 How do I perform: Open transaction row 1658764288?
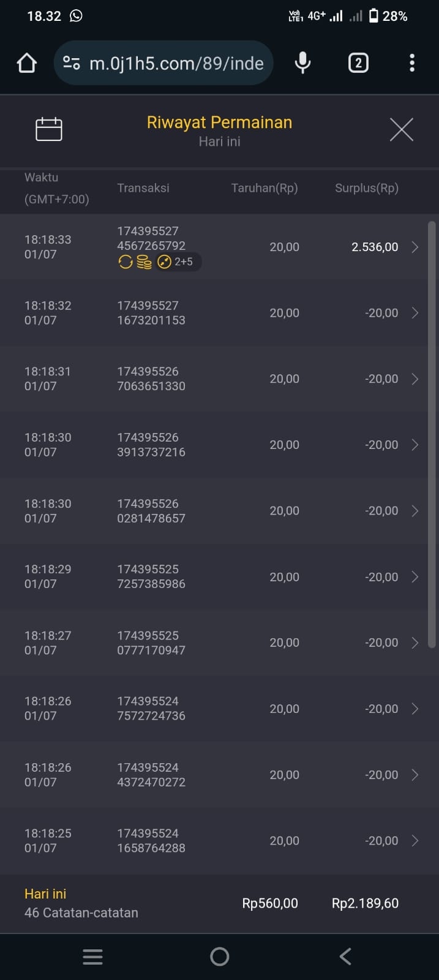pyautogui.click(x=214, y=840)
